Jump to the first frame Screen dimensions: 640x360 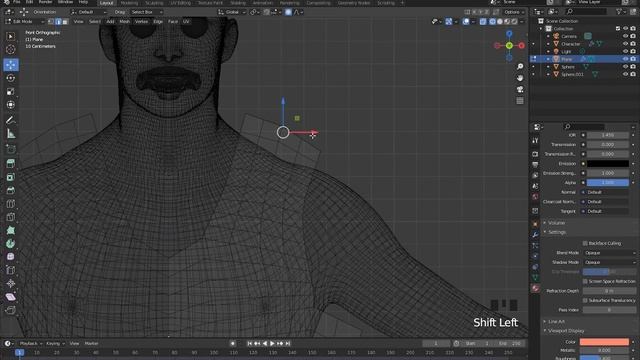[250, 344]
